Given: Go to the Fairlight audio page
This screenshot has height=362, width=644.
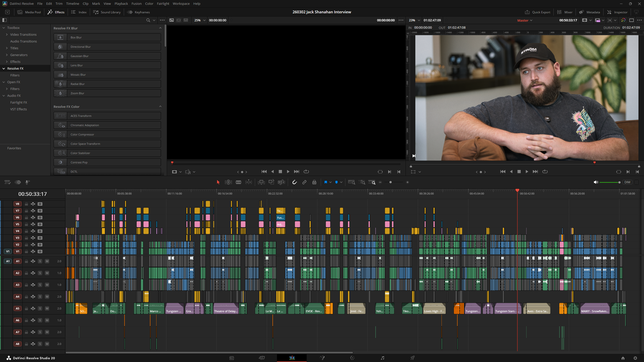Looking at the screenshot, I should point(382,357).
